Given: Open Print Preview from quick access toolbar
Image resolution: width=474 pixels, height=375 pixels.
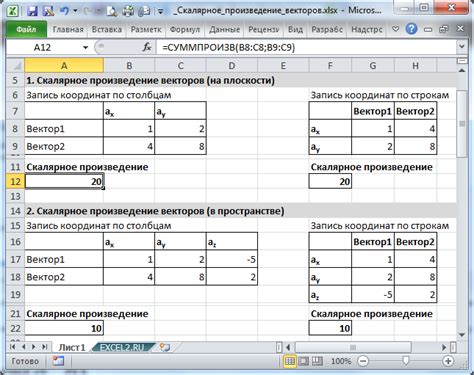Looking at the screenshot, I should coord(112,11).
